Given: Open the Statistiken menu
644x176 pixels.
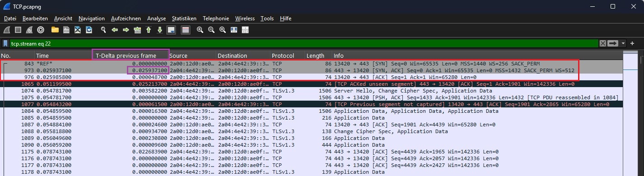Looking at the screenshot, I should click(184, 19).
